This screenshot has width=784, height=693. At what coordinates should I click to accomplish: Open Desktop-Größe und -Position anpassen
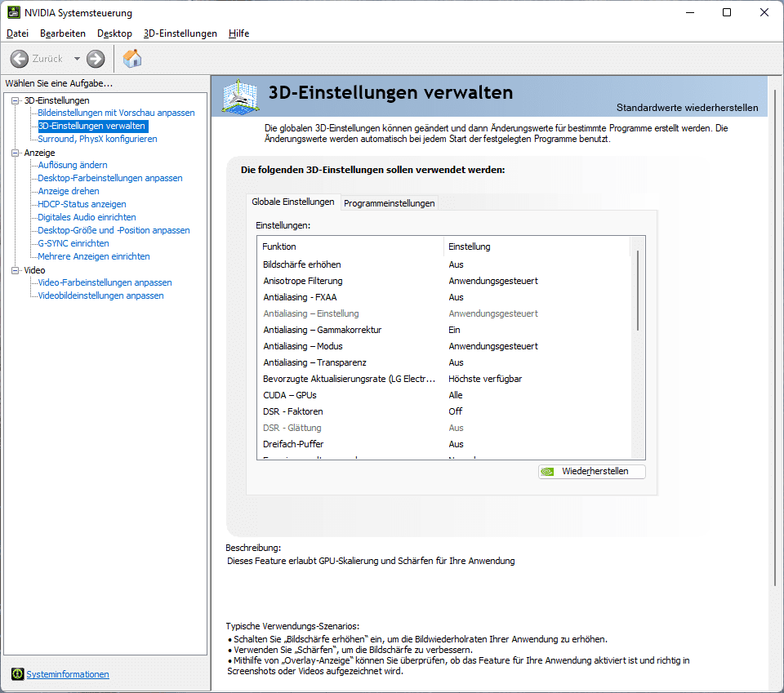[x=114, y=230]
